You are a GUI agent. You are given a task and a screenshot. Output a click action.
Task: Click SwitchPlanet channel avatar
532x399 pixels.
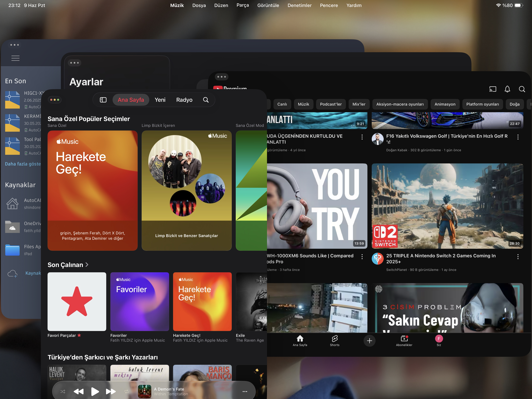point(378,259)
